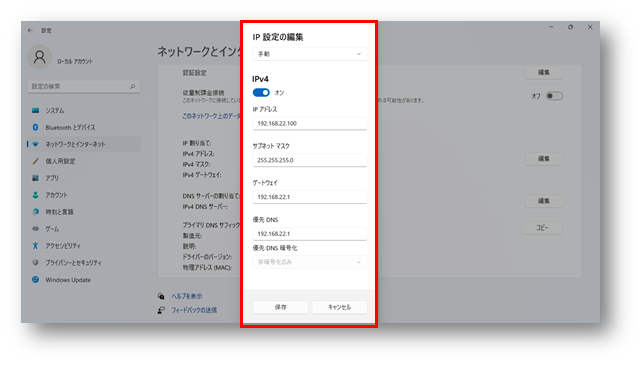The height and width of the screenshot is (365, 642).
Task: Click the 設定の検索 search box
Action: (84, 86)
